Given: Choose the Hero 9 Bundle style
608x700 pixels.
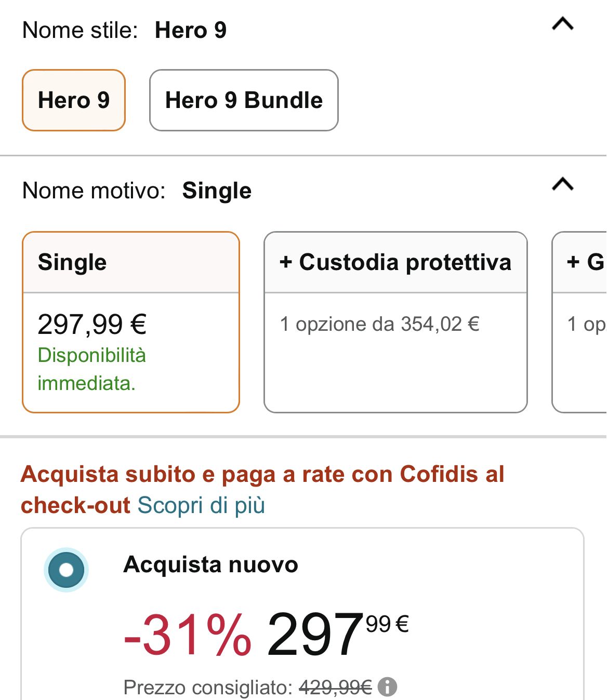Looking at the screenshot, I should [x=244, y=100].
